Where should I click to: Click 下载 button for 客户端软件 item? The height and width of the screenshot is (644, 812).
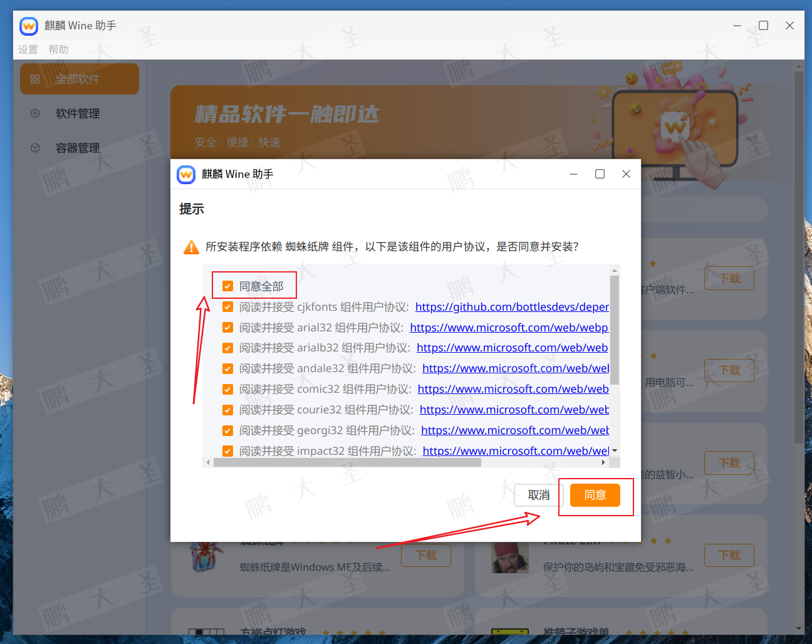point(729,278)
